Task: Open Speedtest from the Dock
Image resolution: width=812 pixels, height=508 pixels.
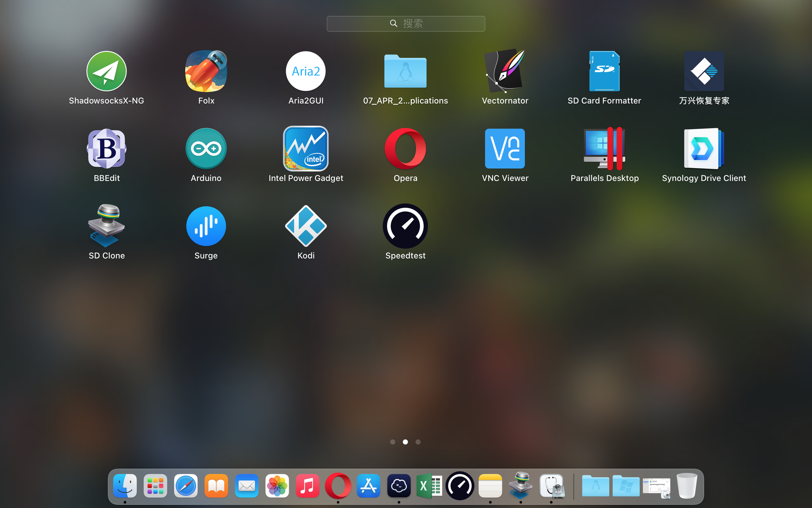Action: pyautogui.click(x=460, y=486)
